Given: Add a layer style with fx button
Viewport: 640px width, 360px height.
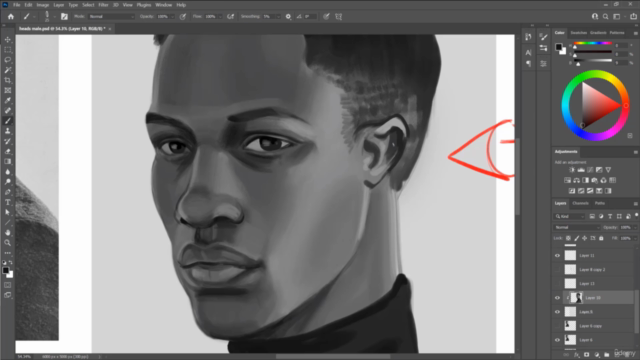Looking at the screenshot, I should point(576,355).
